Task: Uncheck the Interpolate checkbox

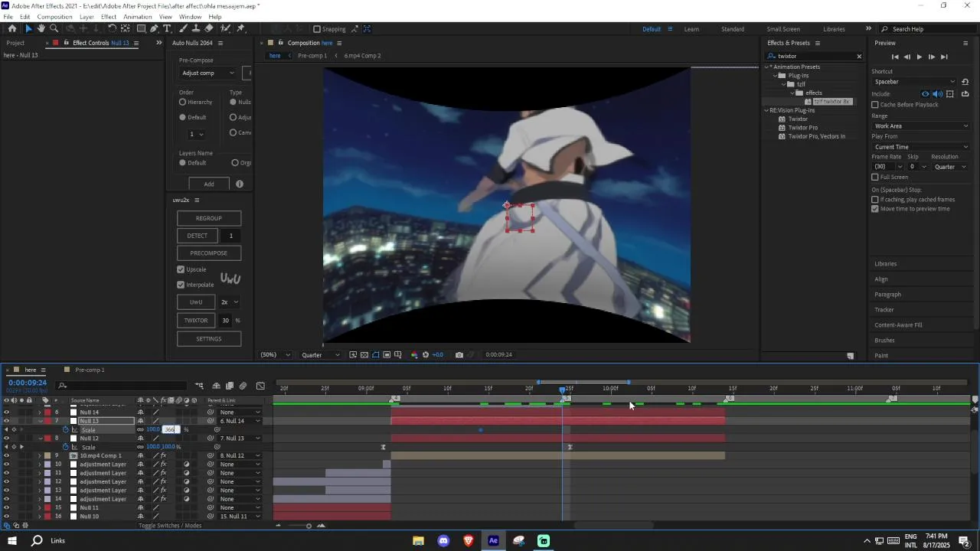Action: [181, 285]
